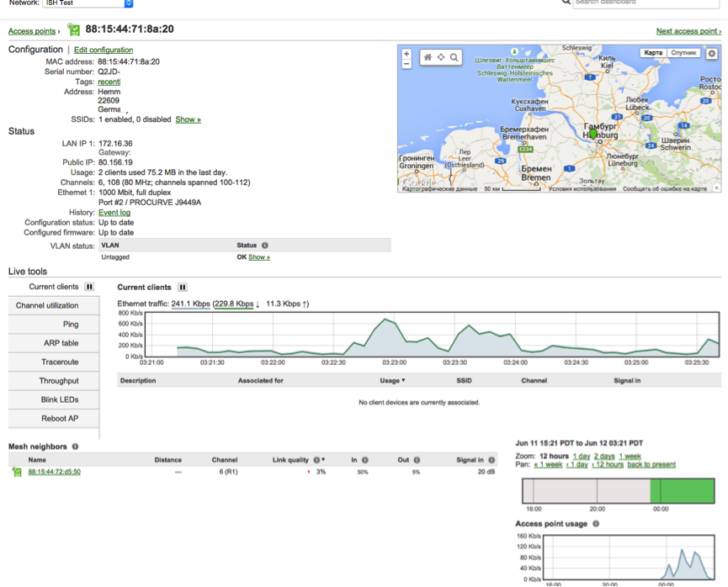Pan back 12 hours
The height and width of the screenshot is (587, 728).
(x=608, y=464)
